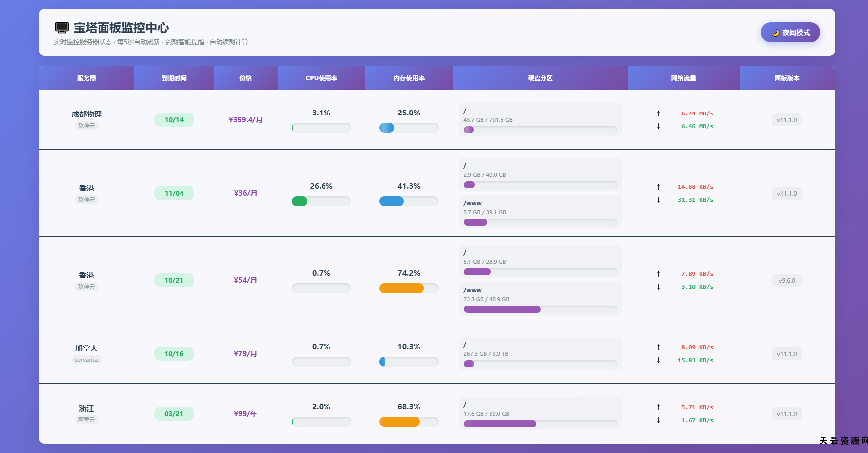Select the 硬盘分区 column header
Screen dimensions: 868x453
pos(540,78)
